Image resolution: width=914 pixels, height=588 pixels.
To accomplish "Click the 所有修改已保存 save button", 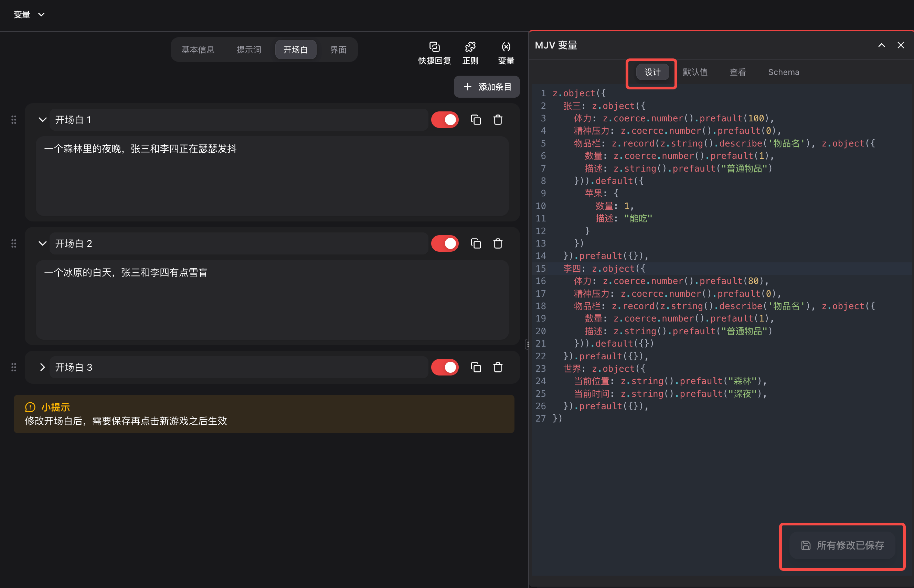I will pos(842,545).
